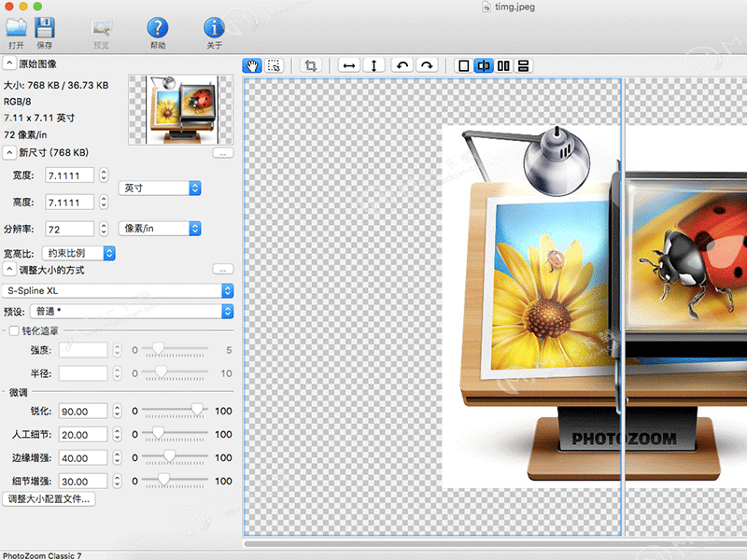This screenshot has width=747, height=560.
Task: Select the crop tool
Action: (x=311, y=65)
